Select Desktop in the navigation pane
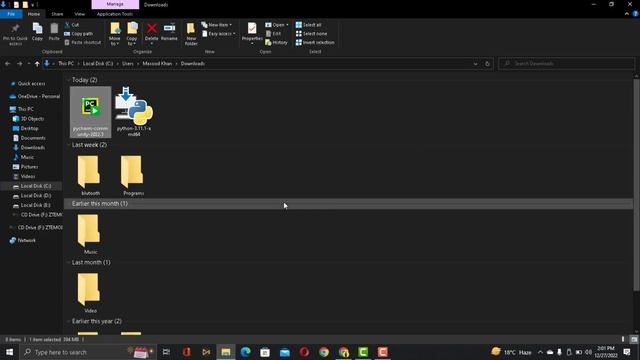Viewport: 640px width, 360px height. [29, 128]
